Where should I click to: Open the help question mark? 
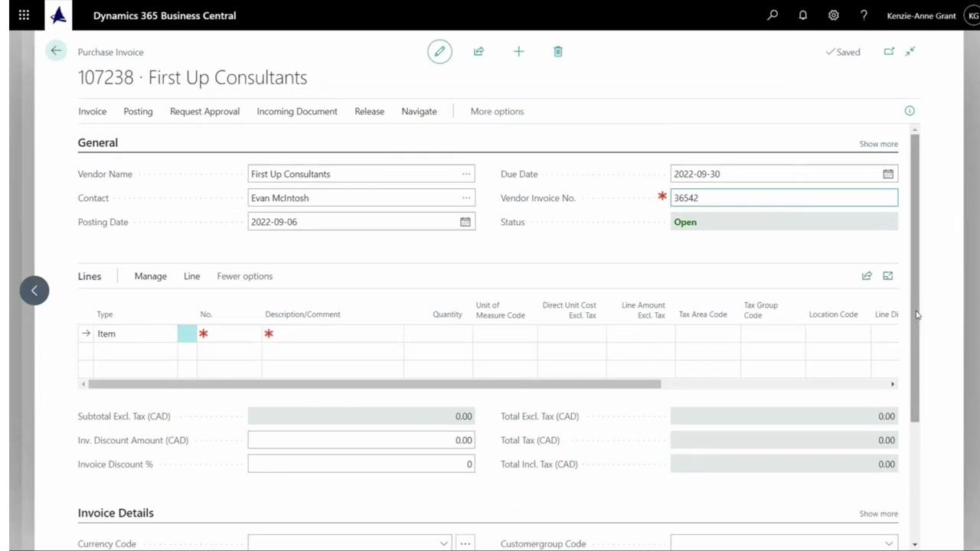click(864, 15)
